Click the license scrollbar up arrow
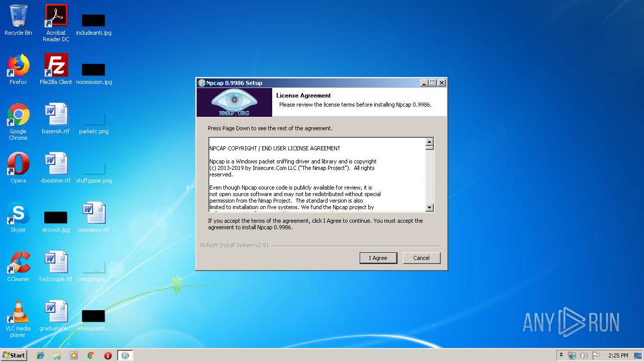Viewport: 644px width, 362px height. coord(429,142)
